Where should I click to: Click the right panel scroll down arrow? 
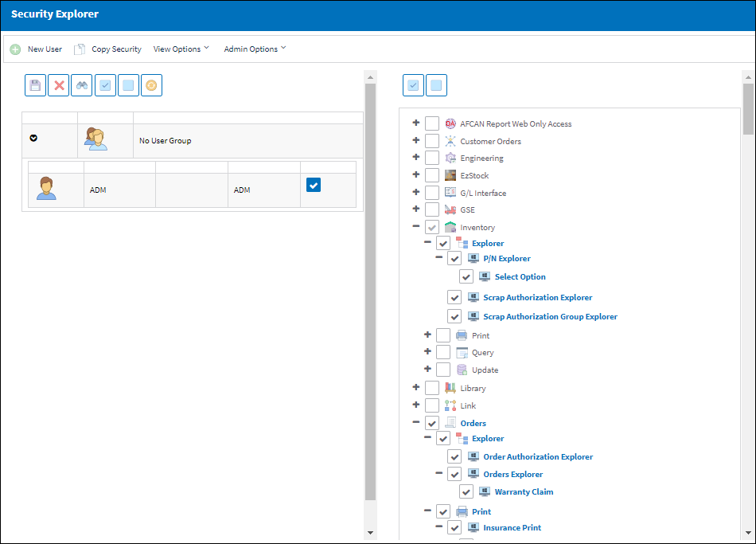748,533
